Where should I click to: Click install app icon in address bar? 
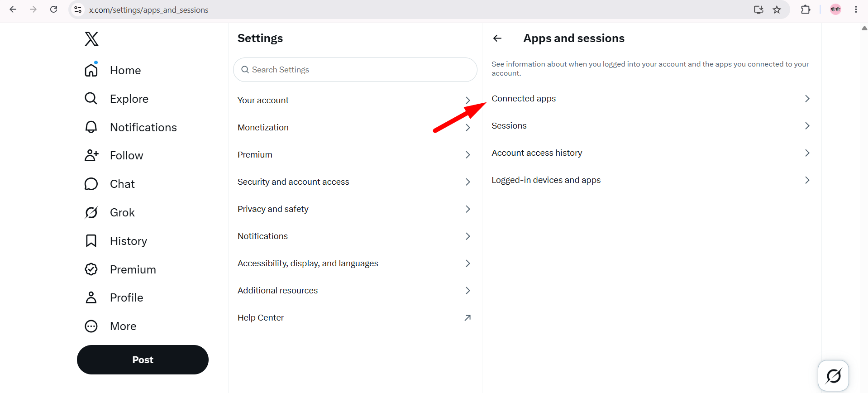758,10
